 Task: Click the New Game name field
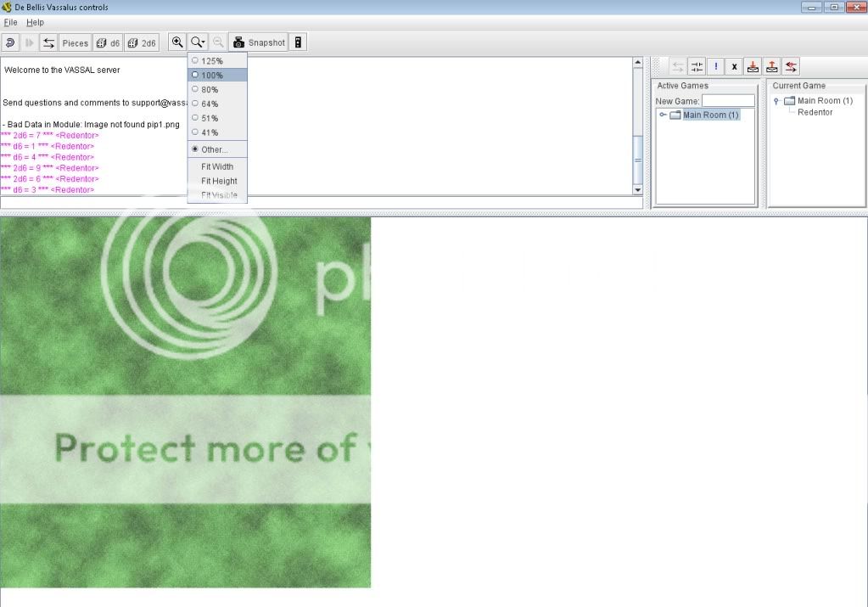tap(728, 101)
